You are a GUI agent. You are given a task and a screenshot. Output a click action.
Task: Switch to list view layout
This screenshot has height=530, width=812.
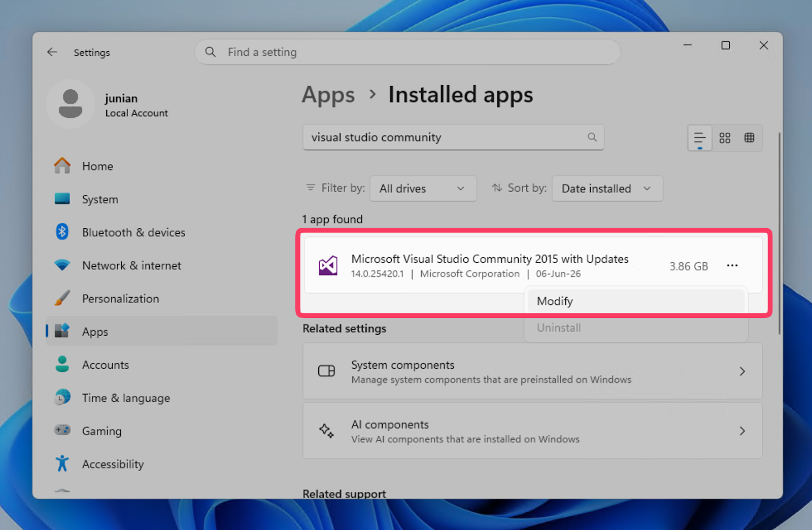click(700, 137)
